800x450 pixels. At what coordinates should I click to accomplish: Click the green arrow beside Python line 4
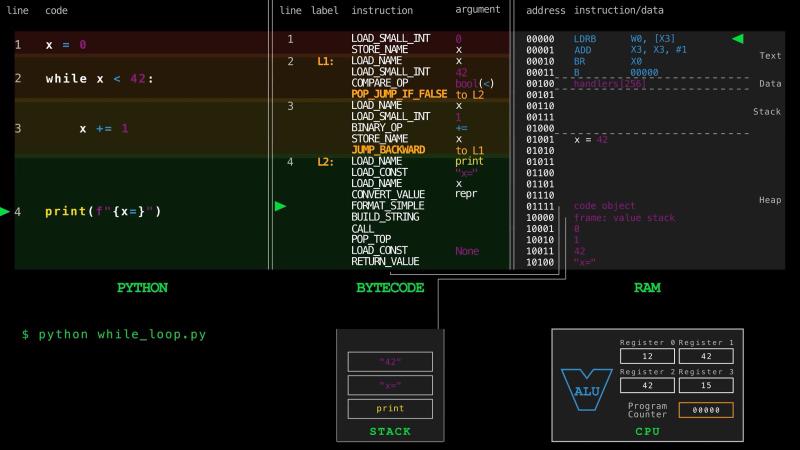(x=5, y=211)
